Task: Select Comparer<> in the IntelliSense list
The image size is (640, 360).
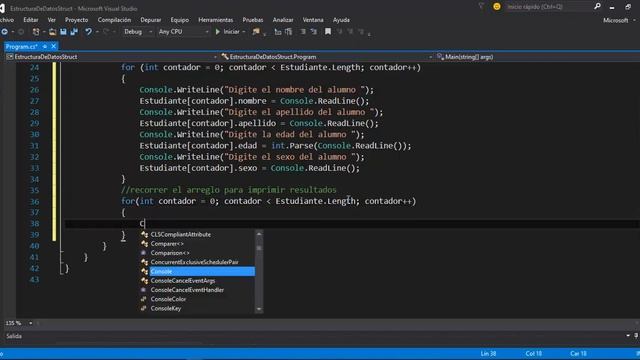Action: coord(167,244)
